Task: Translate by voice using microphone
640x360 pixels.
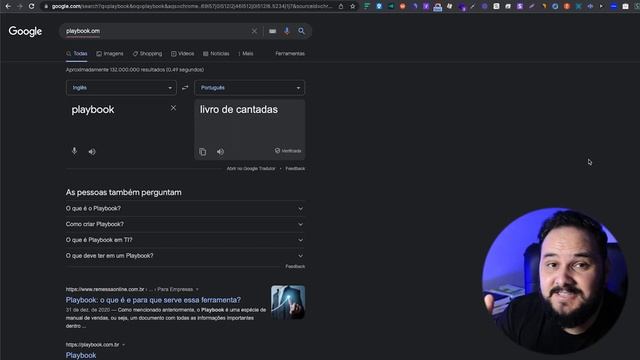Action: tap(74, 151)
